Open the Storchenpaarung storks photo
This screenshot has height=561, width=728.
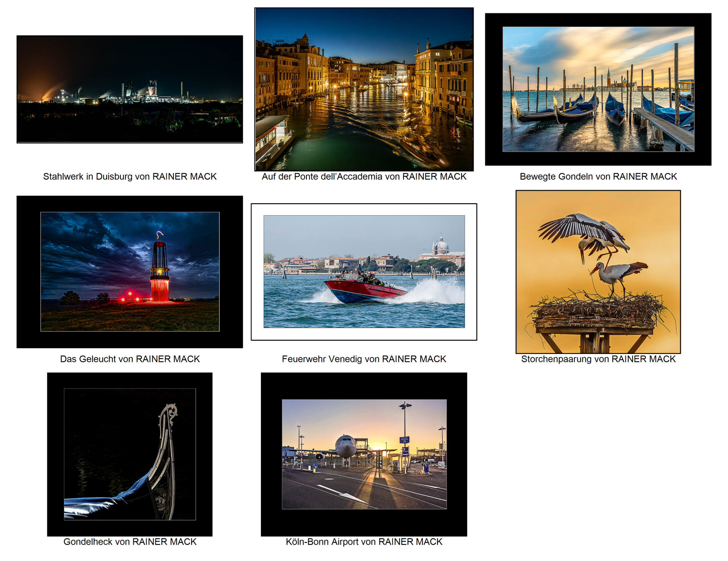coord(598,272)
